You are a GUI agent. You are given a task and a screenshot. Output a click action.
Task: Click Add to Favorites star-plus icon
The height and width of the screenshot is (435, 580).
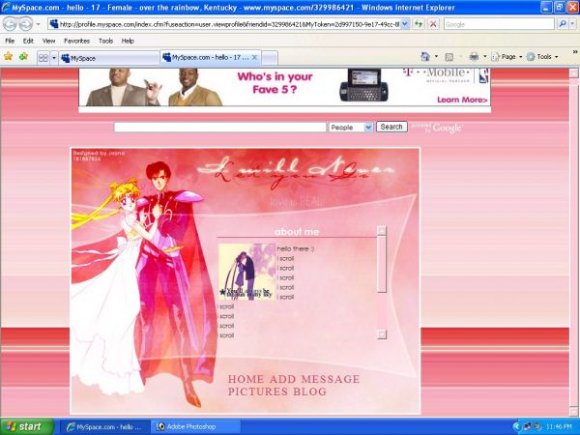pos(23,57)
